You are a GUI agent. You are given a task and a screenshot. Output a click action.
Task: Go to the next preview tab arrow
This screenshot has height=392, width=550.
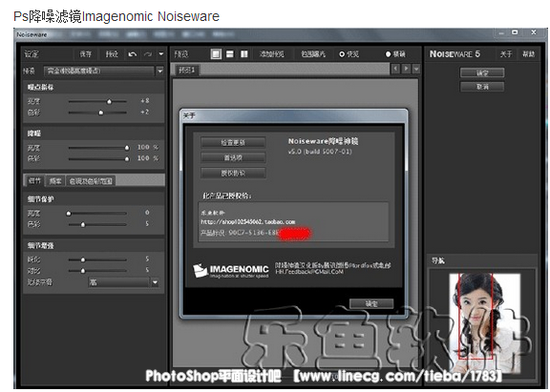click(x=406, y=69)
